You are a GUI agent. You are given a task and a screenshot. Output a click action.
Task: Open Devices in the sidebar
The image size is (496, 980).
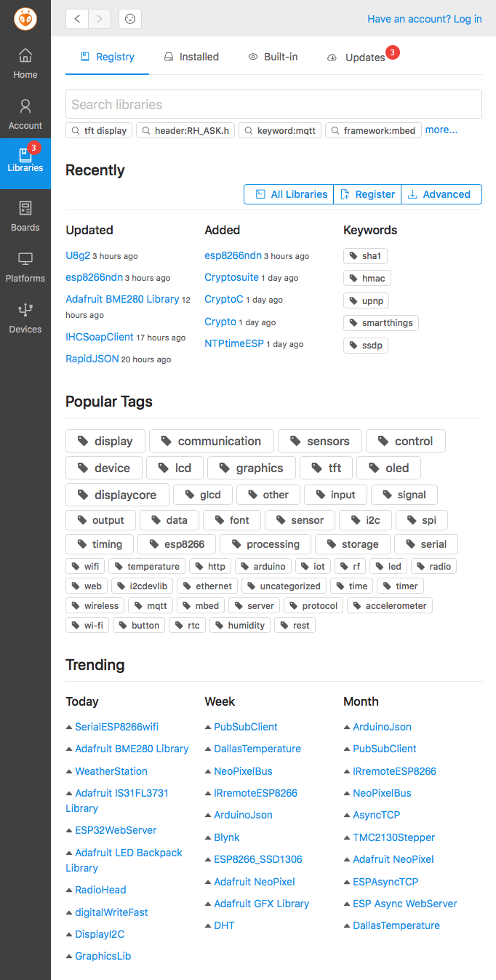coord(25,318)
